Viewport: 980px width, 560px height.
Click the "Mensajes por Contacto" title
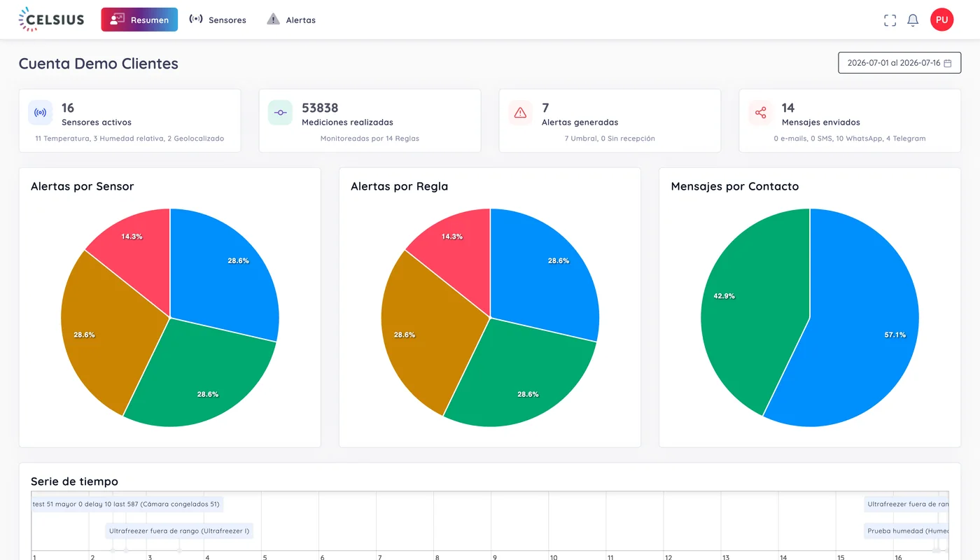point(735,186)
